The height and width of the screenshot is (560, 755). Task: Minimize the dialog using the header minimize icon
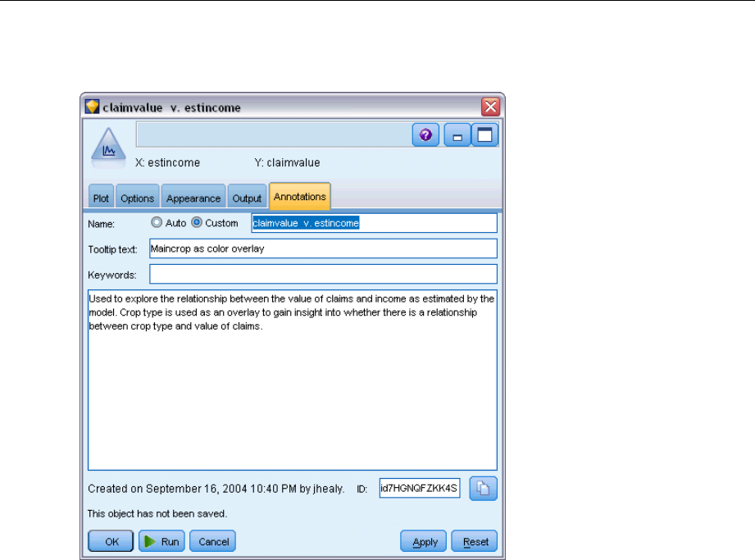pos(457,135)
